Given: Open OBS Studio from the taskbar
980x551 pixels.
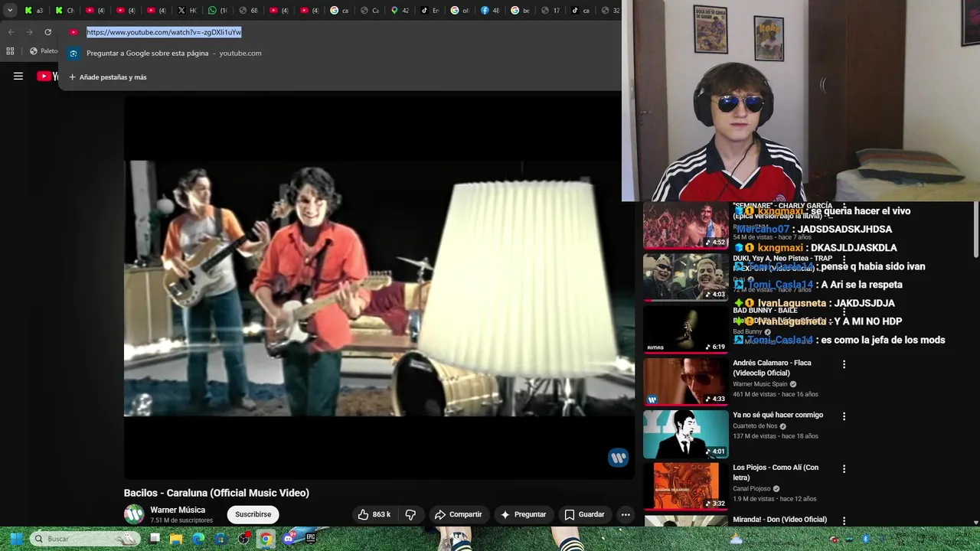Looking at the screenshot, I should coord(243,539).
